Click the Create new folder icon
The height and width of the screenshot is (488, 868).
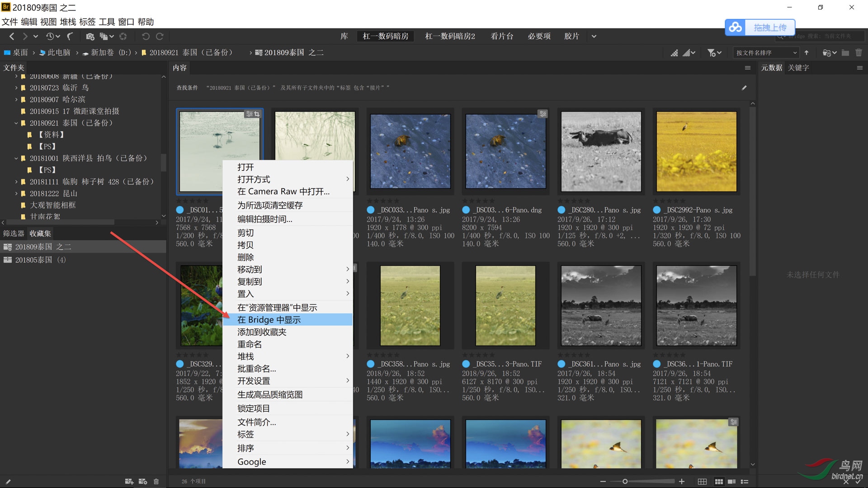[845, 53]
